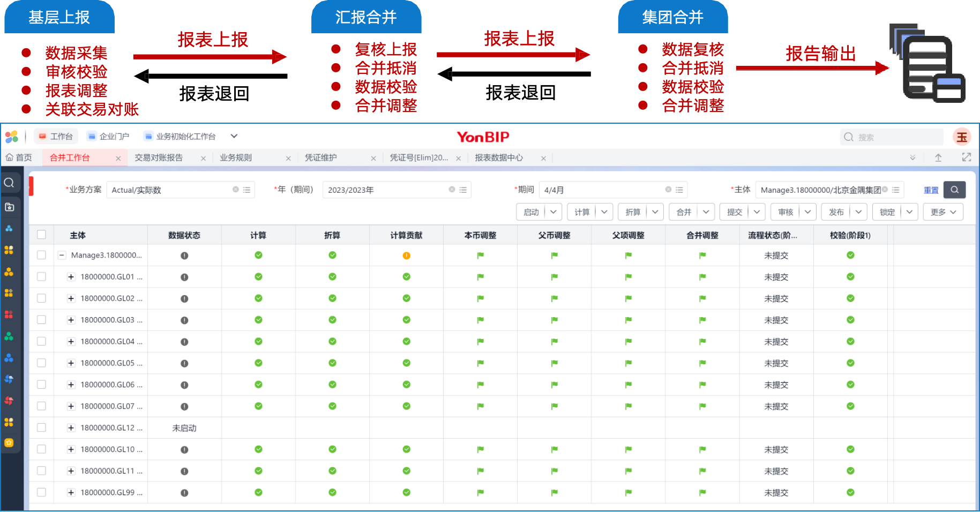Click the magnifier search button beside 重置
980x512 pixels.
pyautogui.click(x=954, y=190)
